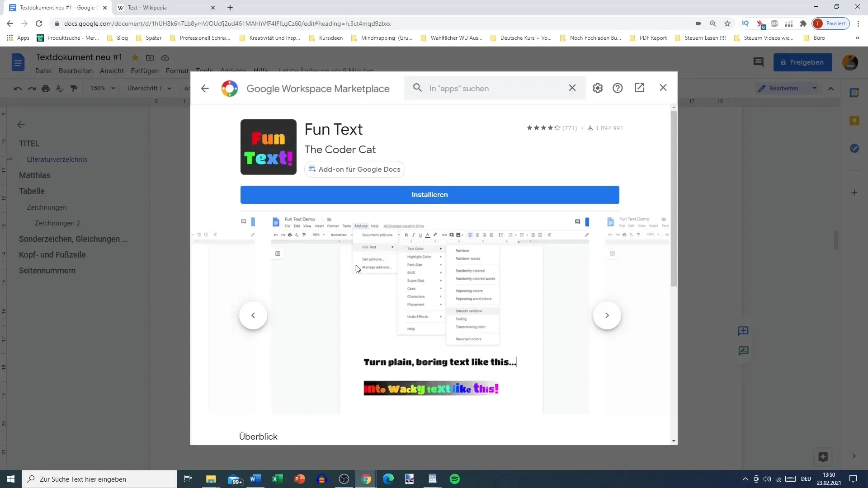Open Marketplace help question icon
The width and height of the screenshot is (868, 488).
(x=618, y=88)
